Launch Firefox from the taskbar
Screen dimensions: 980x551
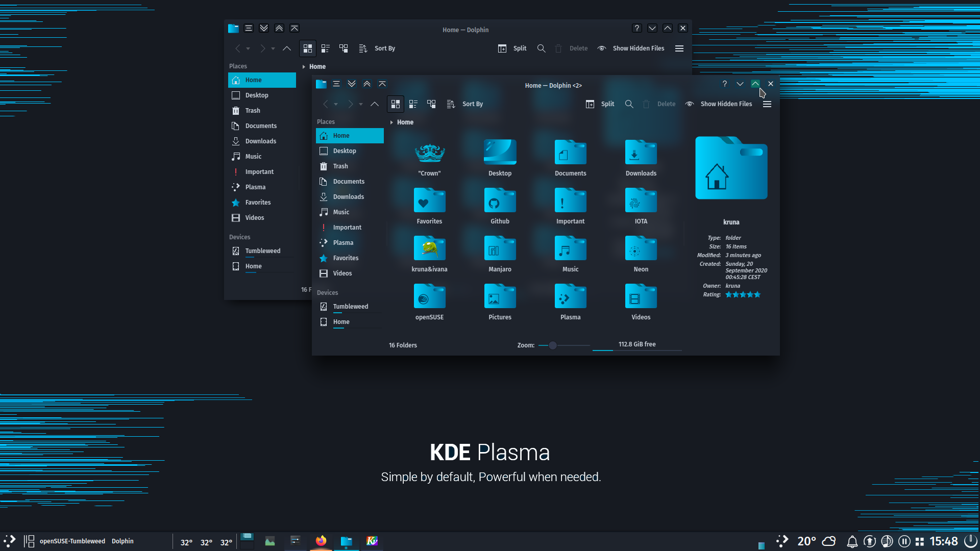(321, 541)
